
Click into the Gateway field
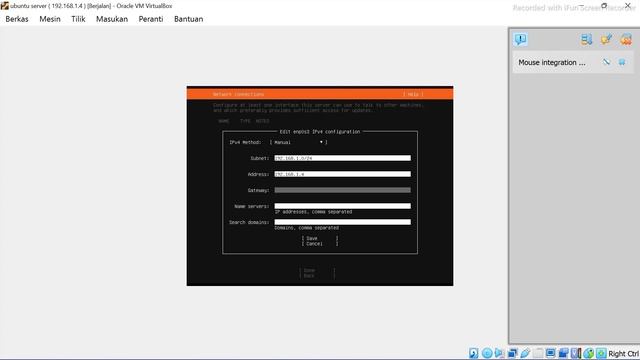[342, 190]
